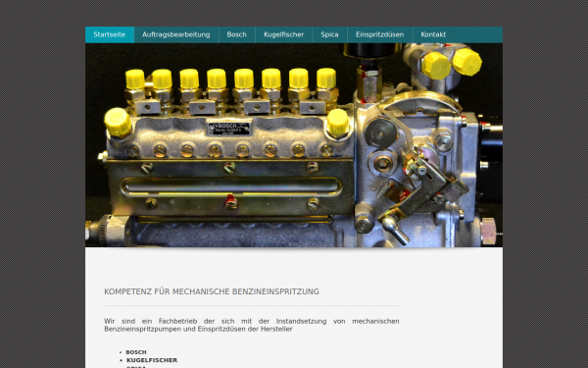Screen dimensions: 588x368
Task: Navigate to the Spica page
Action: click(329, 35)
